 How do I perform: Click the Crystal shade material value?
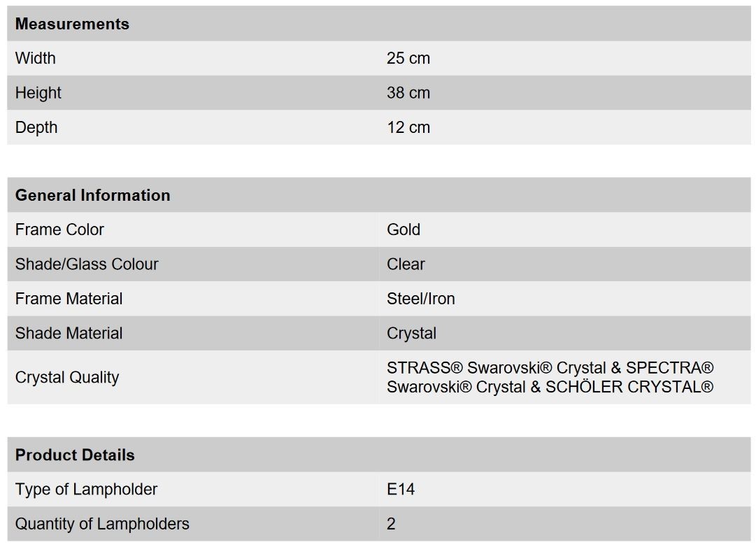point(411,333)
